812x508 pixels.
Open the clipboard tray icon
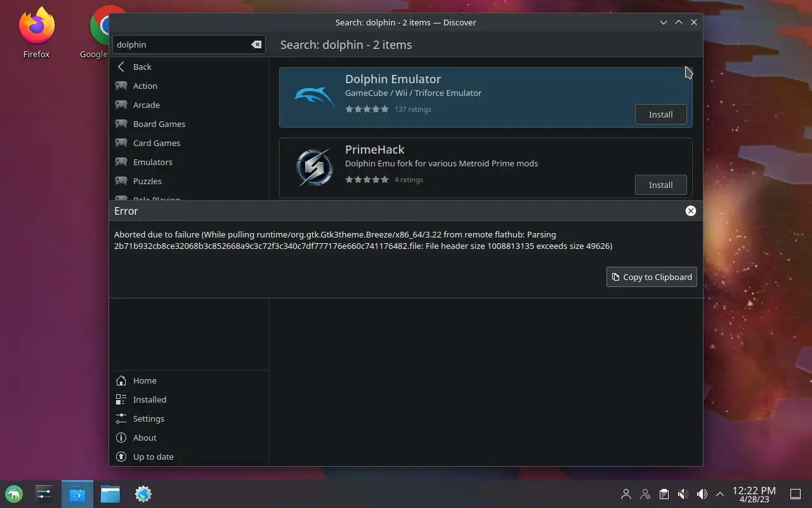coord(664,494)
